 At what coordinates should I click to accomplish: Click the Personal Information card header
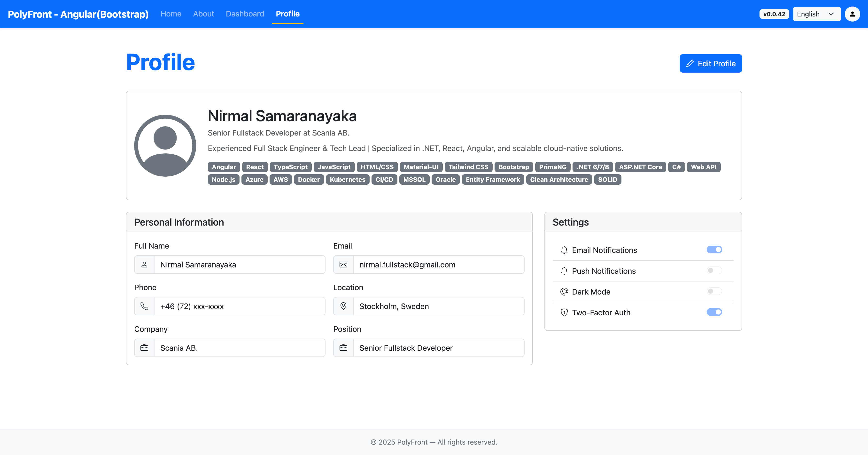click(329, 222)
